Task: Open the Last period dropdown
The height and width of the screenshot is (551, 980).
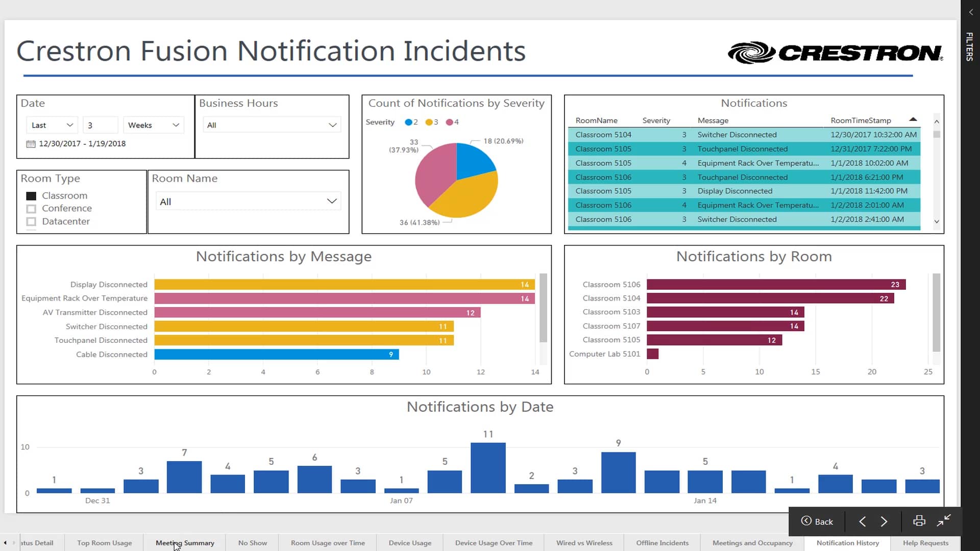Action: 51,124
